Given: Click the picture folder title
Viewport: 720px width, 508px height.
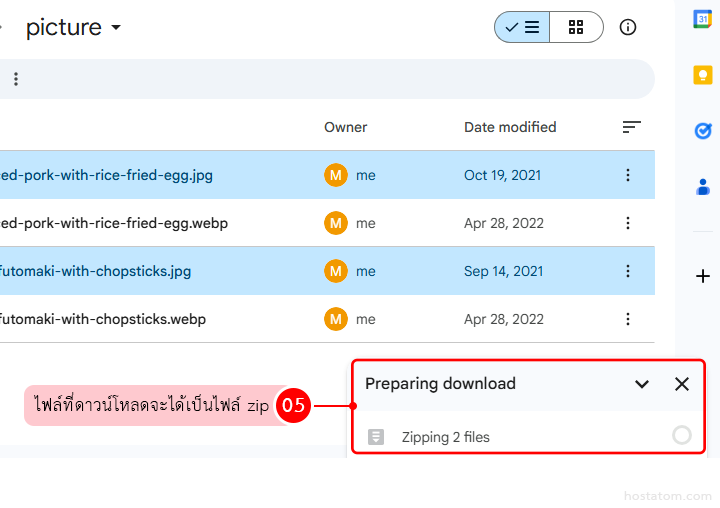Looking at the screenshot, I should tap(64, 28).
